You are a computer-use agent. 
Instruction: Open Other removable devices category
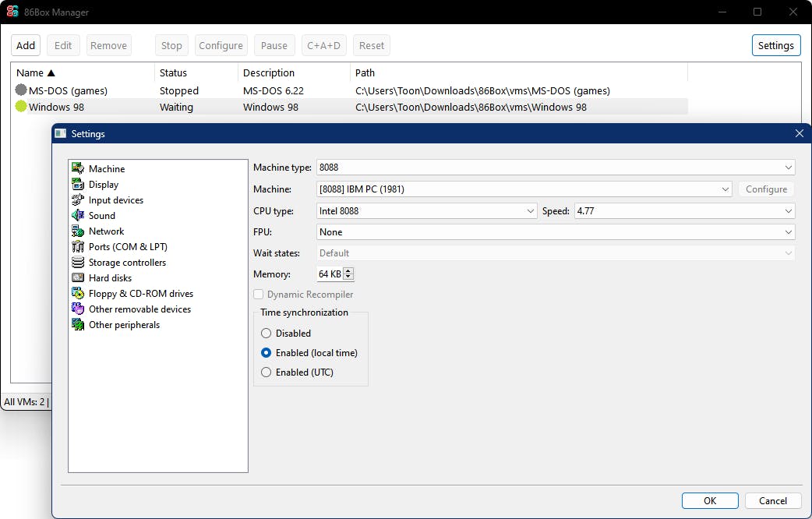[139, 309]
